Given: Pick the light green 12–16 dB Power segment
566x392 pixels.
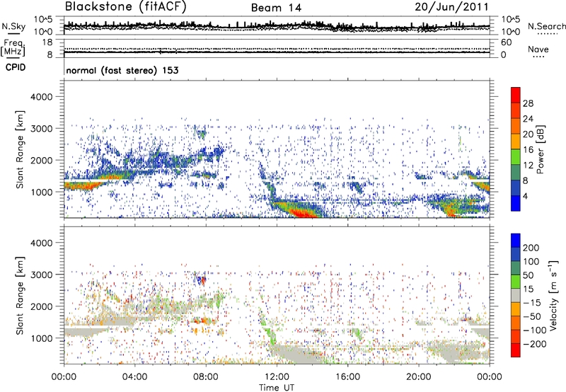Looking at the screenshot, I should tap(516, 156).
